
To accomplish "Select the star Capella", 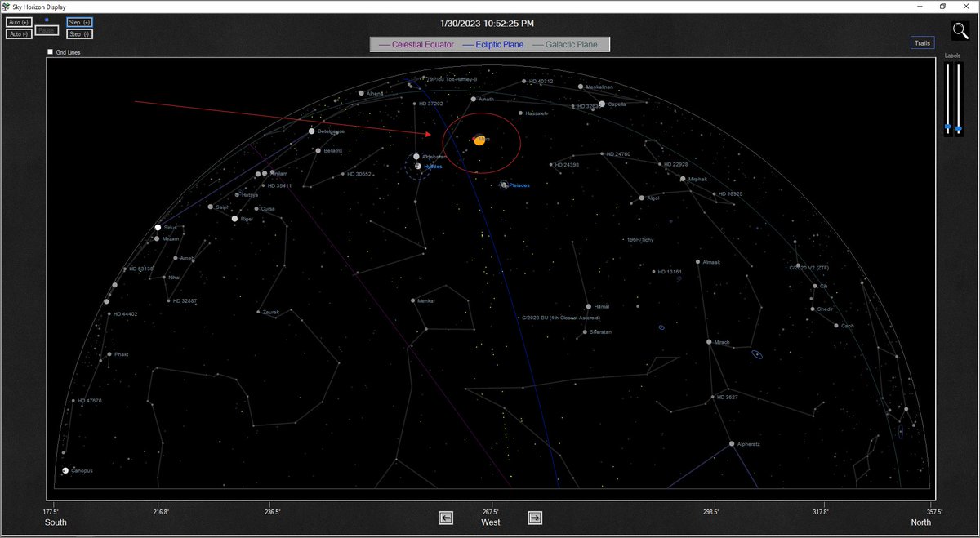I will tap(602, 104).
